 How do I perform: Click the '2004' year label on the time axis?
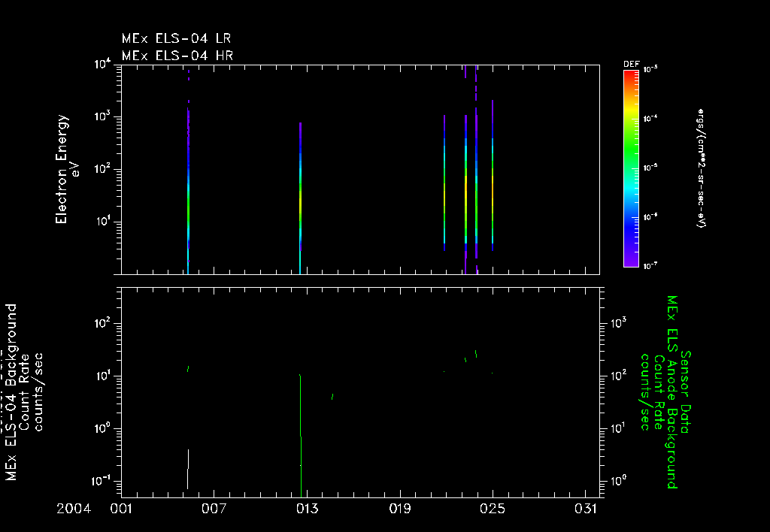point(74,509)
